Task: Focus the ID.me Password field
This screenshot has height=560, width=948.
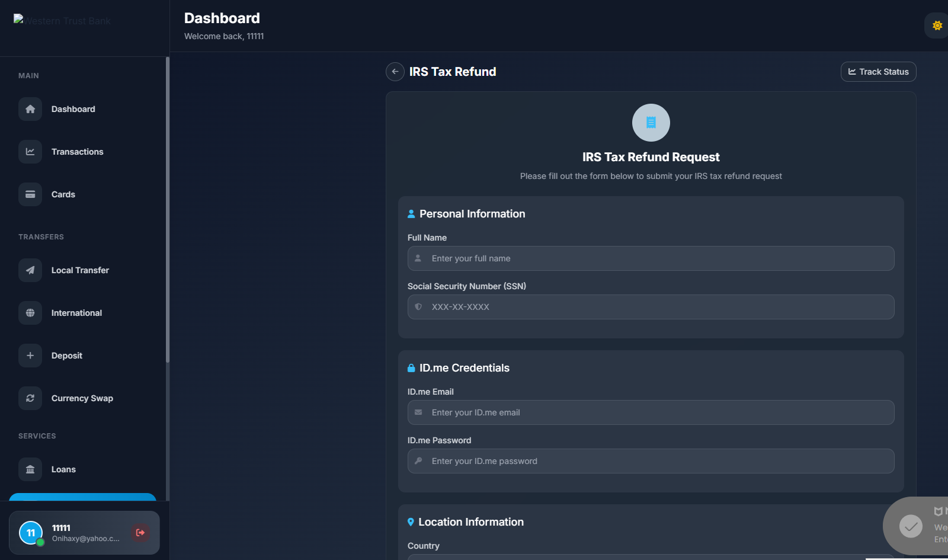Action: pos(651,461)
